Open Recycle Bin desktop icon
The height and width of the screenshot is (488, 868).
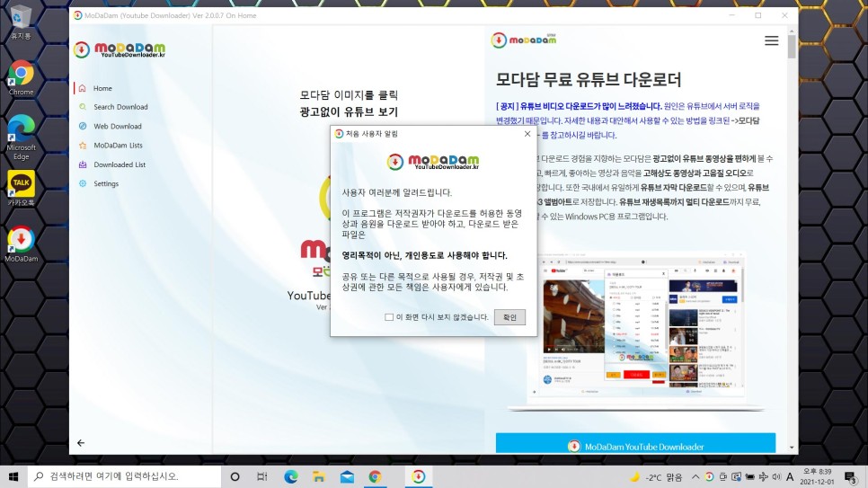21,22
